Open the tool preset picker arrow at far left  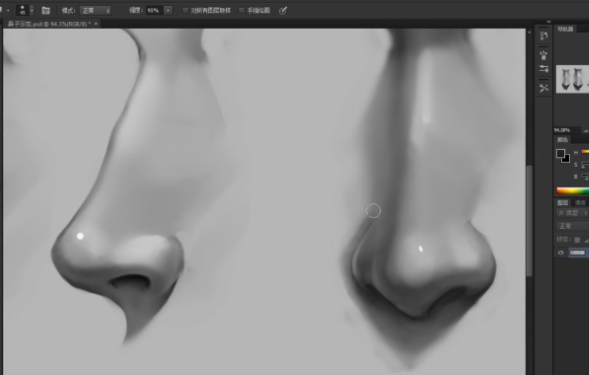pyautogui.click(x=8, y=11)
